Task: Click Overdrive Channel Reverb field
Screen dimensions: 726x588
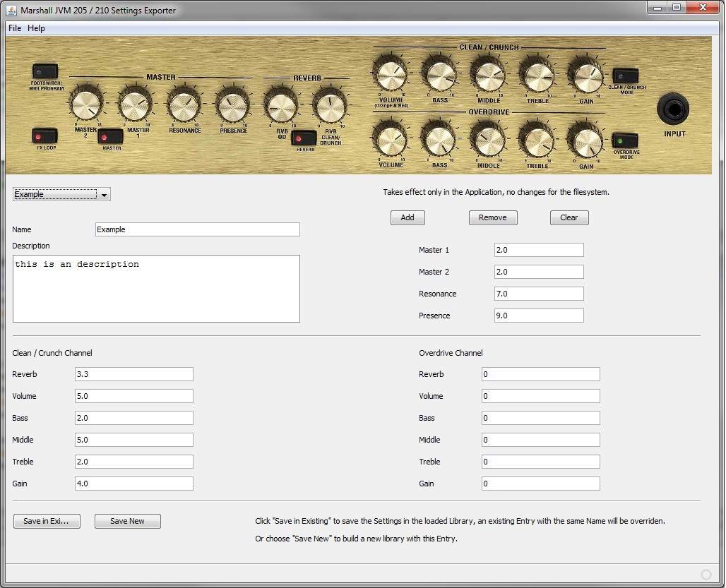Action: coord(541,374)
